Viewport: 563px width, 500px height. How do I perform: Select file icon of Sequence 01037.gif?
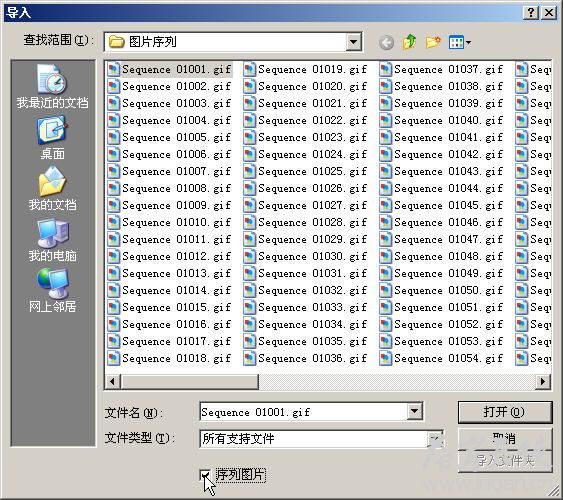point(386,69)
